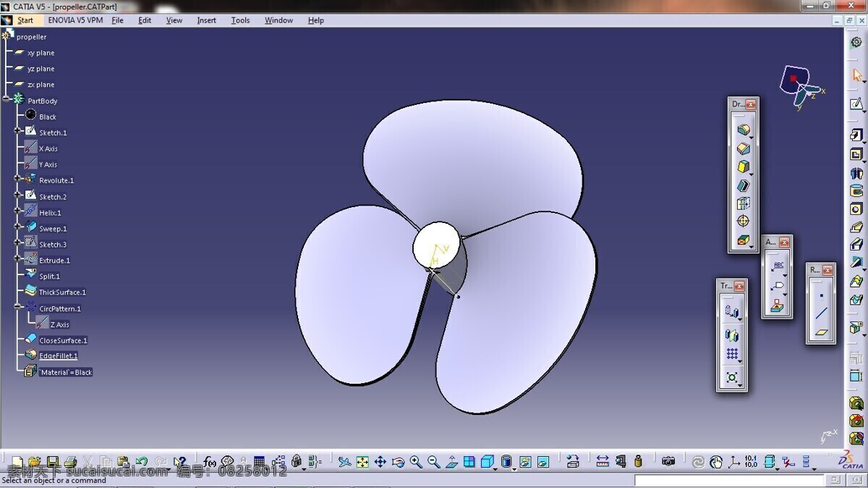
Task: Open the Window menu
Action: (278, 20)
